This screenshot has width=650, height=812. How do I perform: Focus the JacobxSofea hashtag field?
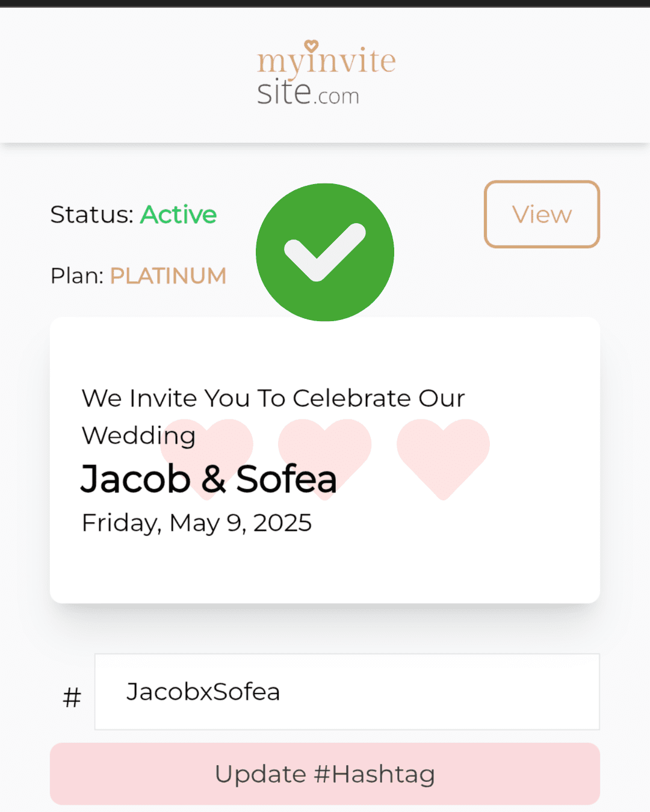click(347, 692)
